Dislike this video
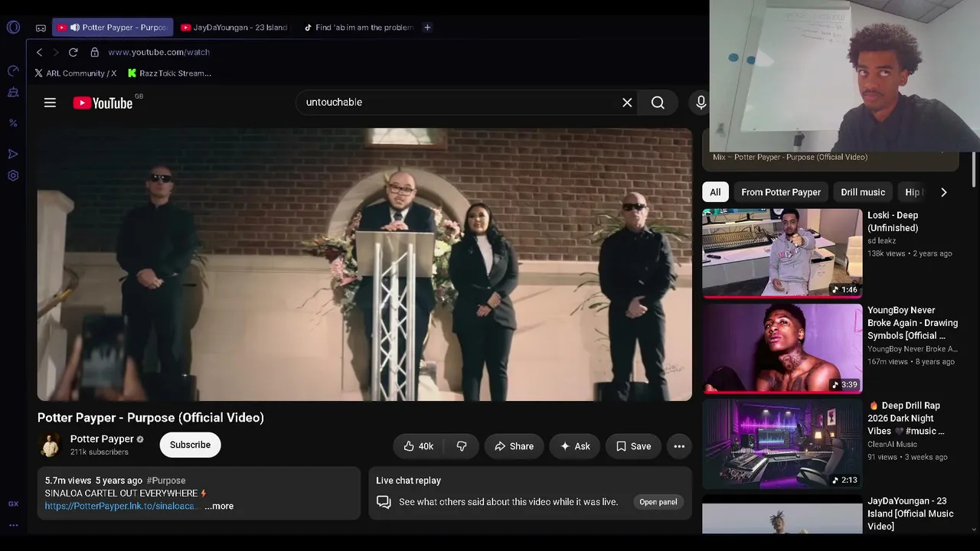 tap(462, 446)
